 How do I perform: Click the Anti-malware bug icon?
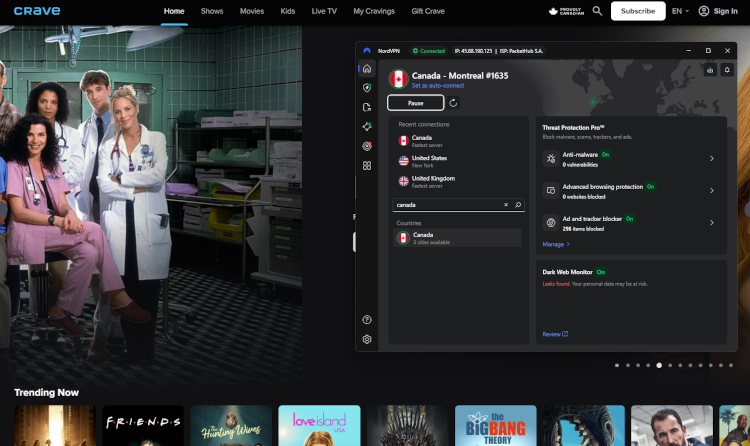(x=551, y=158)
